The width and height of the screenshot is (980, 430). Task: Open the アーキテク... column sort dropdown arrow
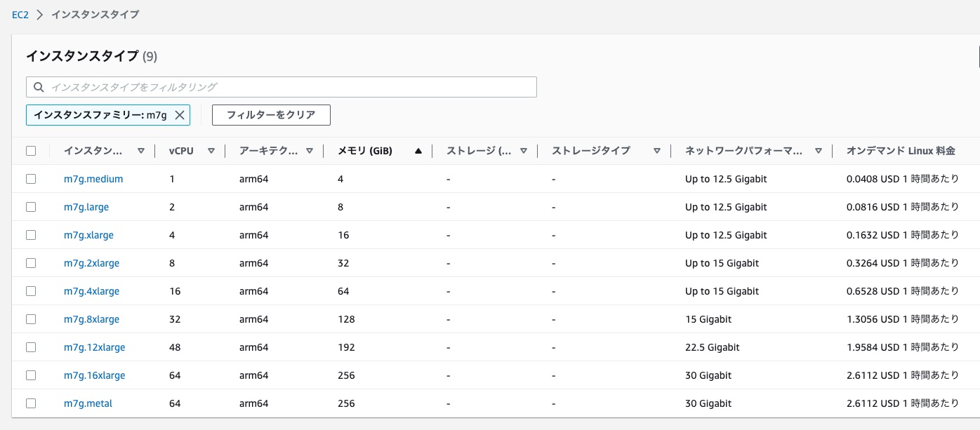click(310, 151)
